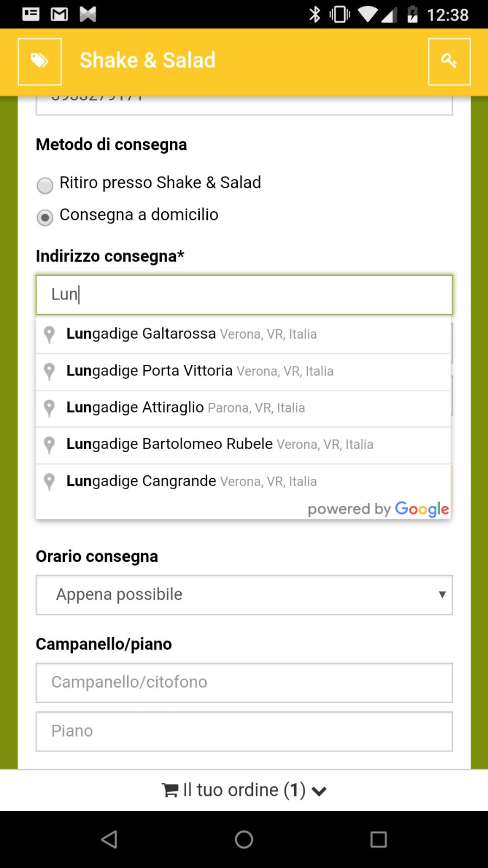Select the Lungadige Attiraglio address suggestion
Screen dimensions: 488x868
coord(186,408)
